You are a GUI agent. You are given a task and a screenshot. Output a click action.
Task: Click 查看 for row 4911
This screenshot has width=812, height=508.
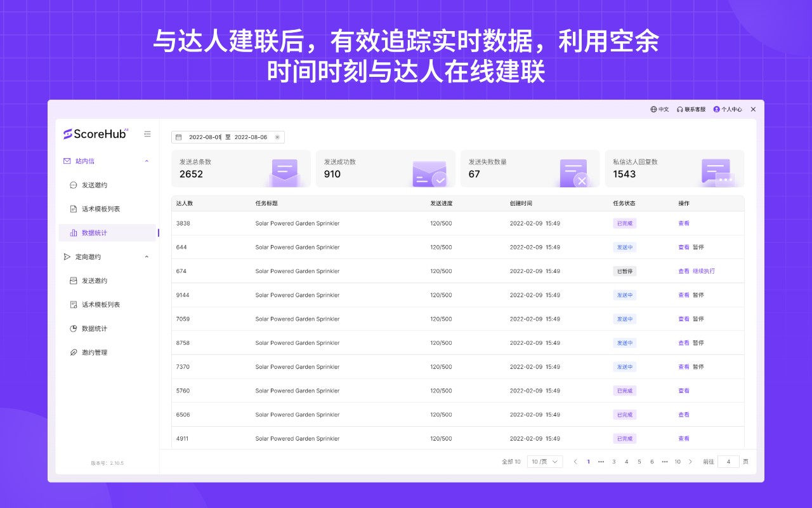(x=684, y=439)
